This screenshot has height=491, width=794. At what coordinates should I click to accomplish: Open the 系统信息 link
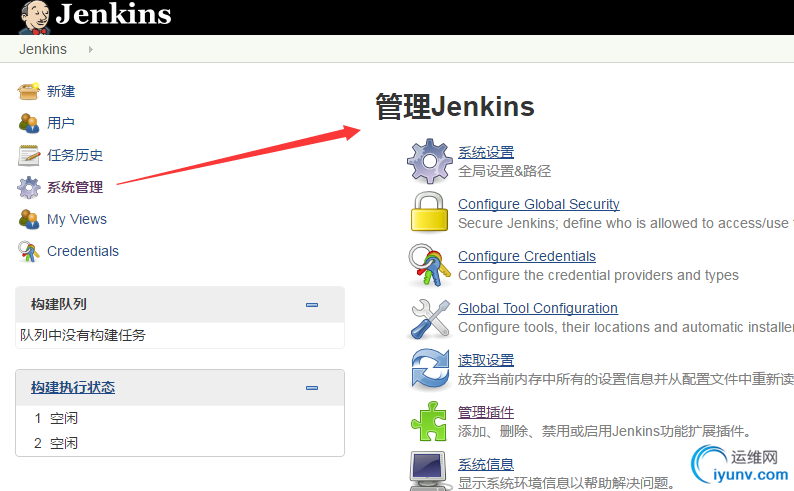click(x=486, y=464)
